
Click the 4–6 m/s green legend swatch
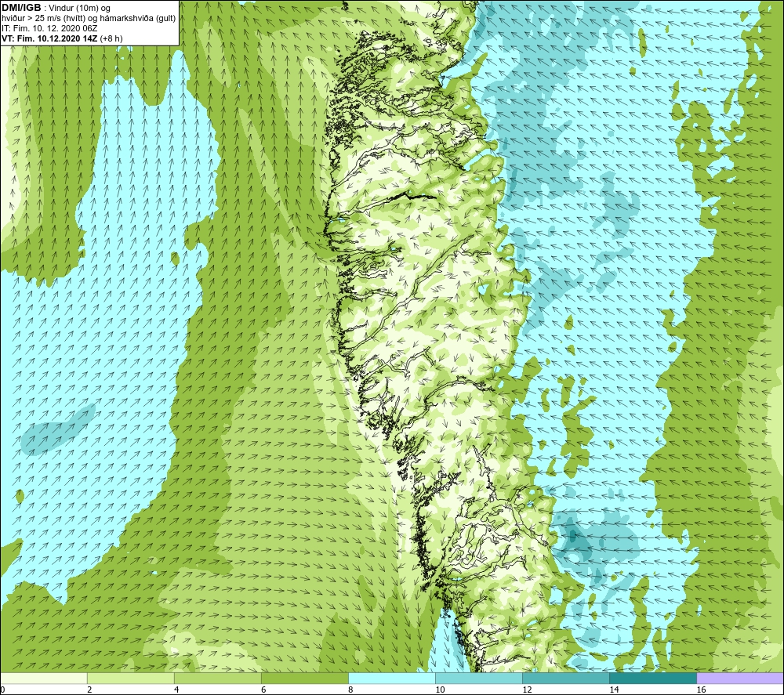217,679
